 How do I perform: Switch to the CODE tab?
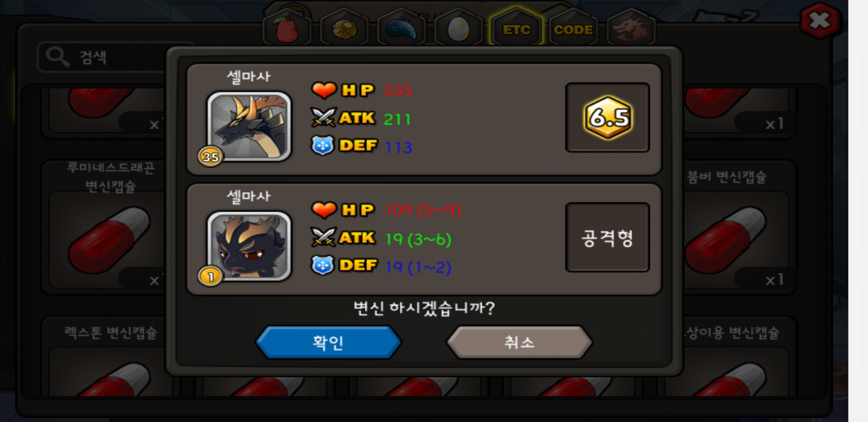point(573,28)
